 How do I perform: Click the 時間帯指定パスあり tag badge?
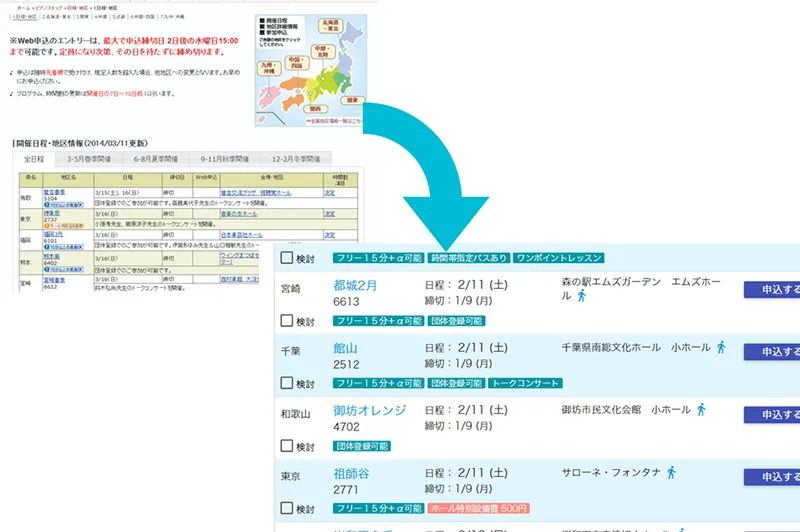pos(469,258)
